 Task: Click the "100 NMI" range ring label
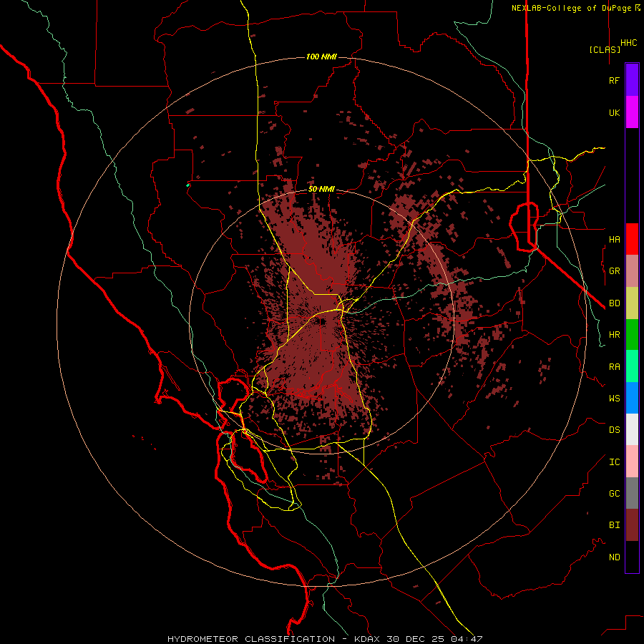click(321, 57)
